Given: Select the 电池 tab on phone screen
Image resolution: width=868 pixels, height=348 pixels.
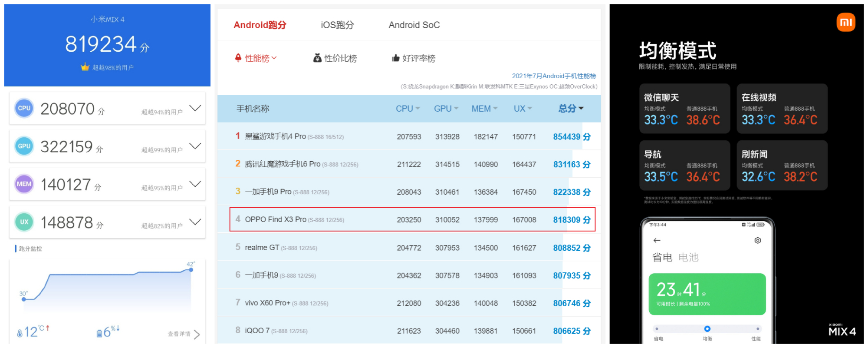Looking at the screenshot, I should 689,257.
